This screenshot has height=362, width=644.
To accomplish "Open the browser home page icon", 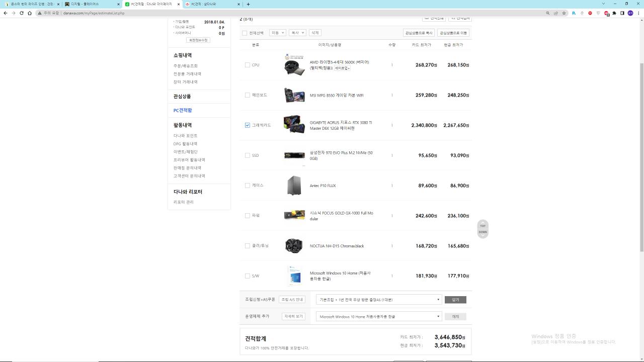I will tap(30, 13).
